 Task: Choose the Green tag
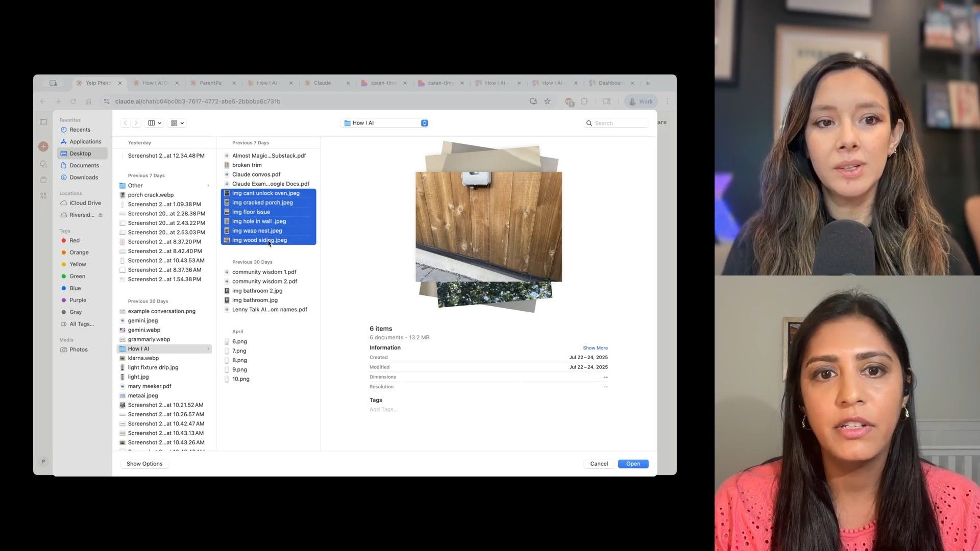click(77, 277)
